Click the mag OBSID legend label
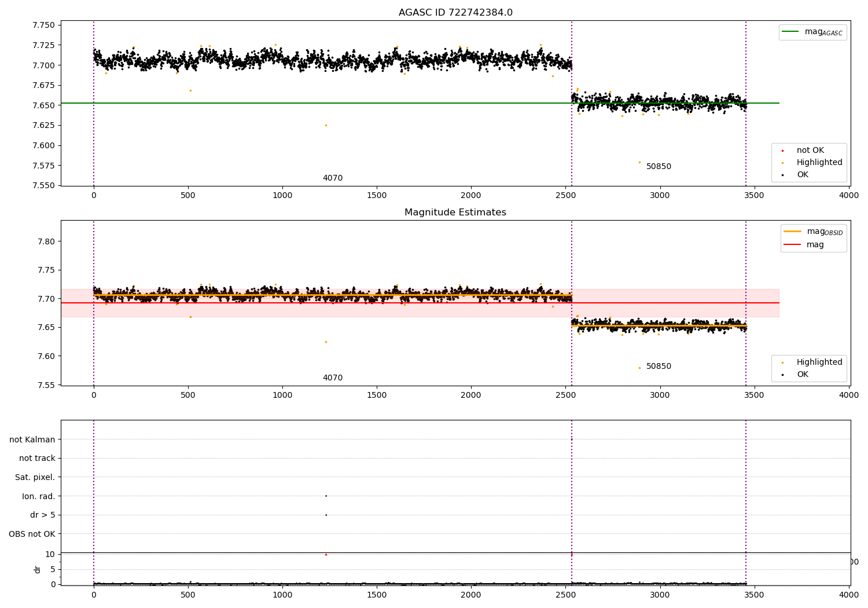The width and height of the screenshot is (868, 608). pyautogui.click(x=825, y=232)
